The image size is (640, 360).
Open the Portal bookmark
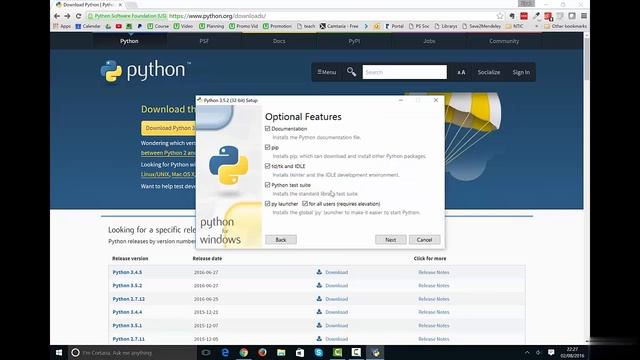point(394,26)
